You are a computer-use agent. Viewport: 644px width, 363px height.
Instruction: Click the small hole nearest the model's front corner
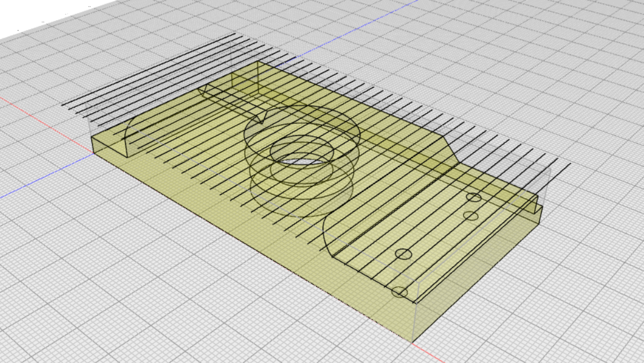pyautogui.click(x=399, y=292)
